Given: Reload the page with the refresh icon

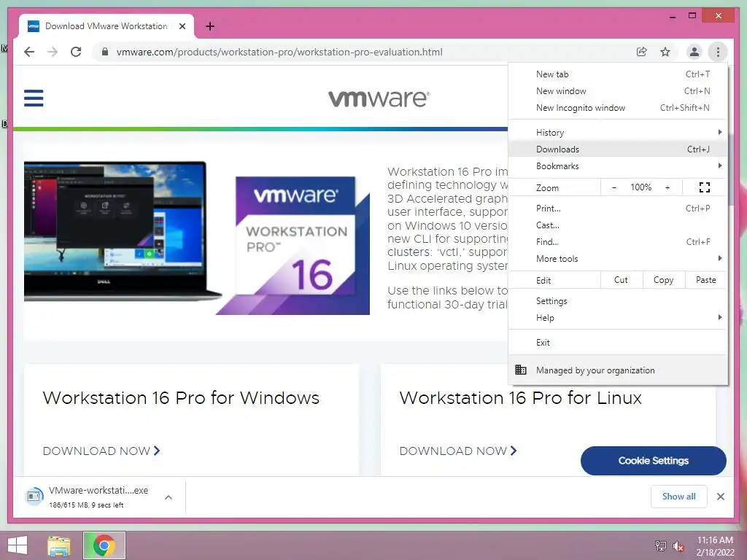Looking at the screenshot, I should [x=76, y=52].
